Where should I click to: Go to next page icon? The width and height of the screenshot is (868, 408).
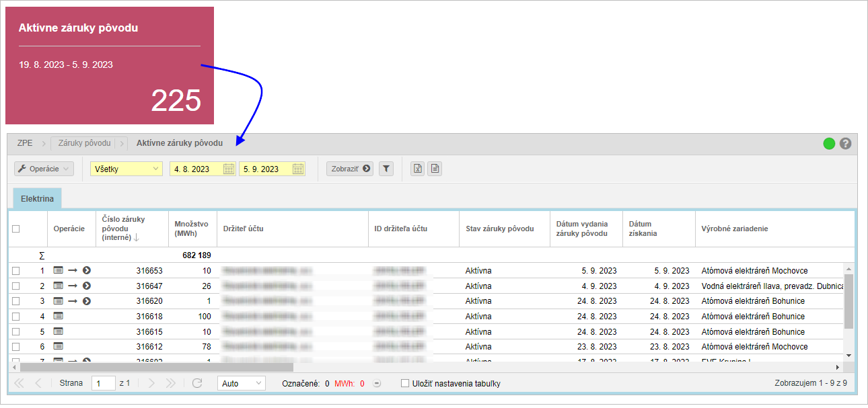tap(151, 383)
